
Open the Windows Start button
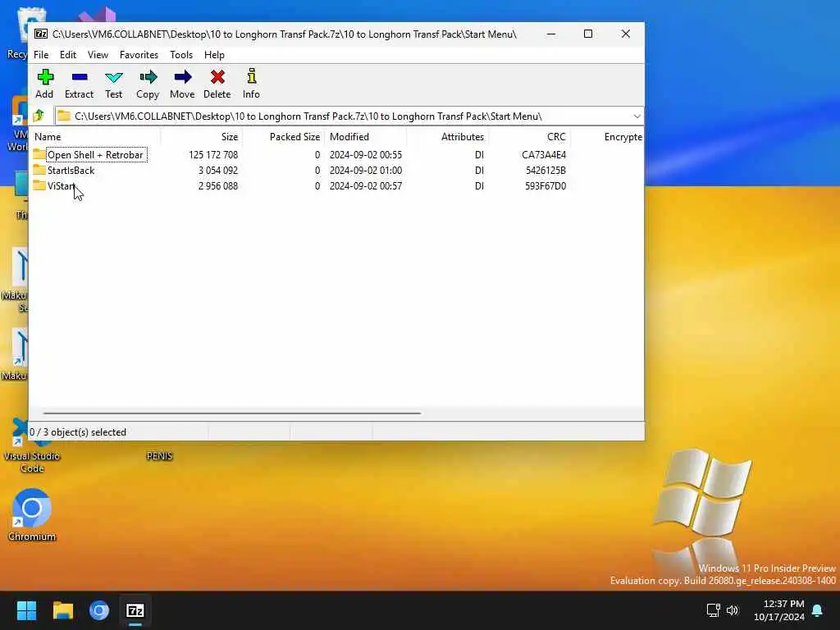(x=26, y=610)
